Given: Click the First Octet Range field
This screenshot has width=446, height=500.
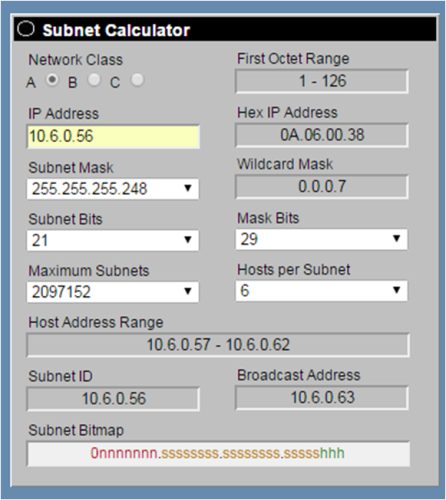Looking at the screenshot, I should (x=322, y=81).
